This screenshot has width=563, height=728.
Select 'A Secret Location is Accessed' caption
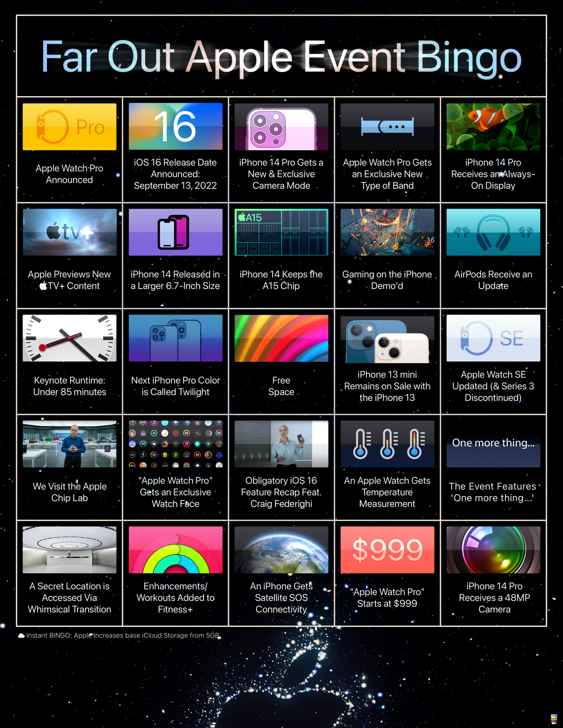tap(70, 598)
